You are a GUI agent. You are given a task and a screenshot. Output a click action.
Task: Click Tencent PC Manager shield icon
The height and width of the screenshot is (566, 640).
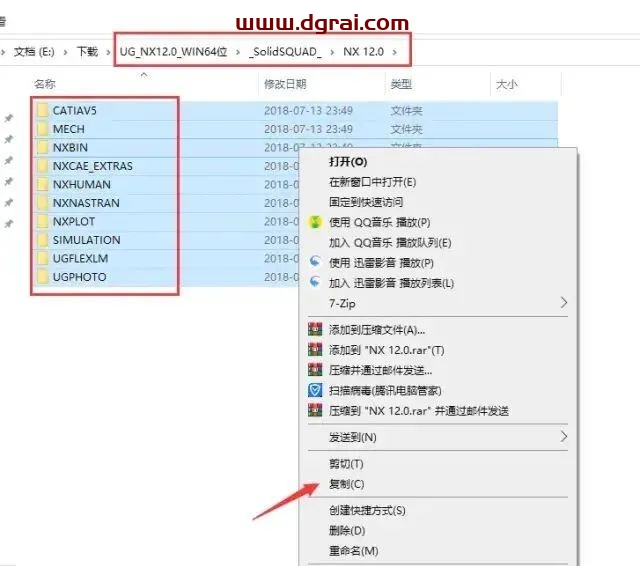pyautogui.click(x=315, y=391)
